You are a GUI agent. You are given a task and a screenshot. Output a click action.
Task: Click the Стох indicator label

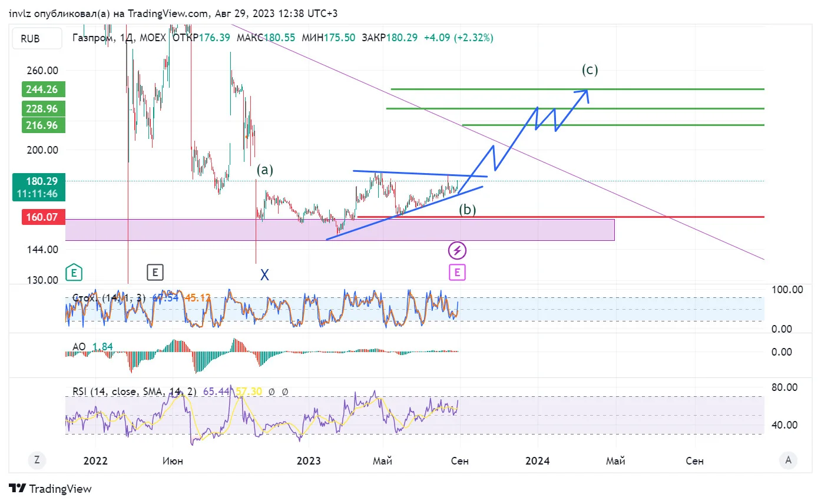(109, 298)
